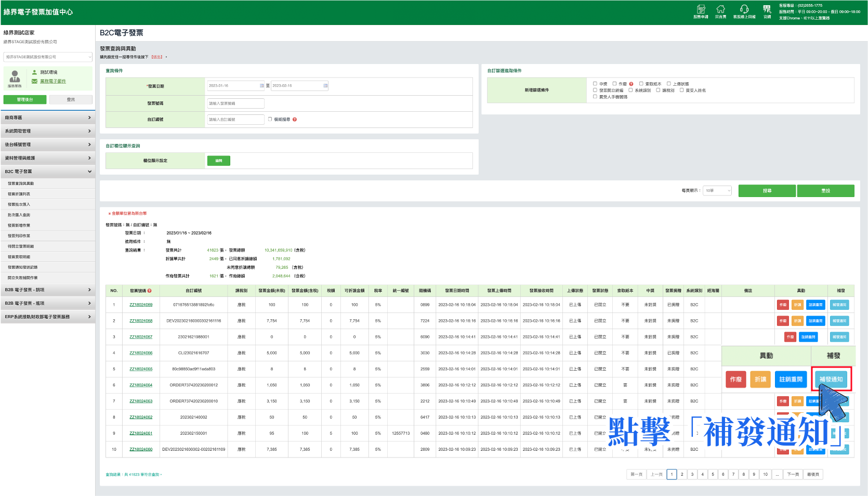Click the green 搜尋 search button
The width and height of the screenshot is (868, 496).
point(767,191)
